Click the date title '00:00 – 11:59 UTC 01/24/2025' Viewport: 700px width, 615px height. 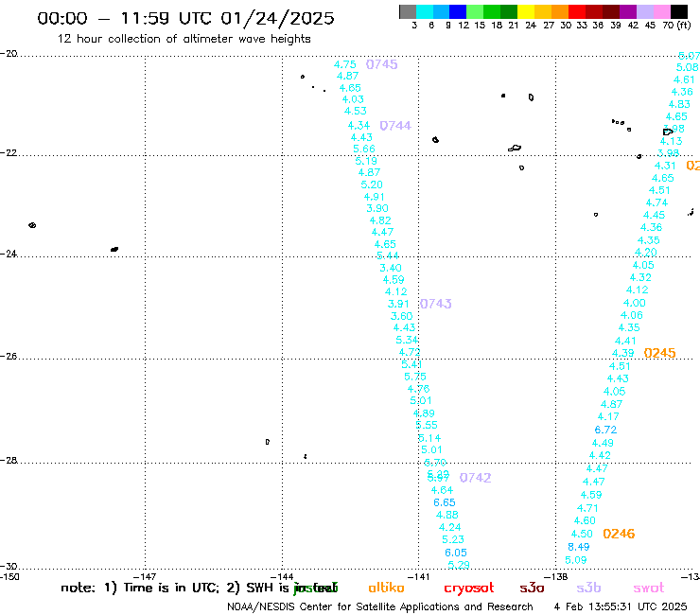pyautogui.click(x=185, y=18)
